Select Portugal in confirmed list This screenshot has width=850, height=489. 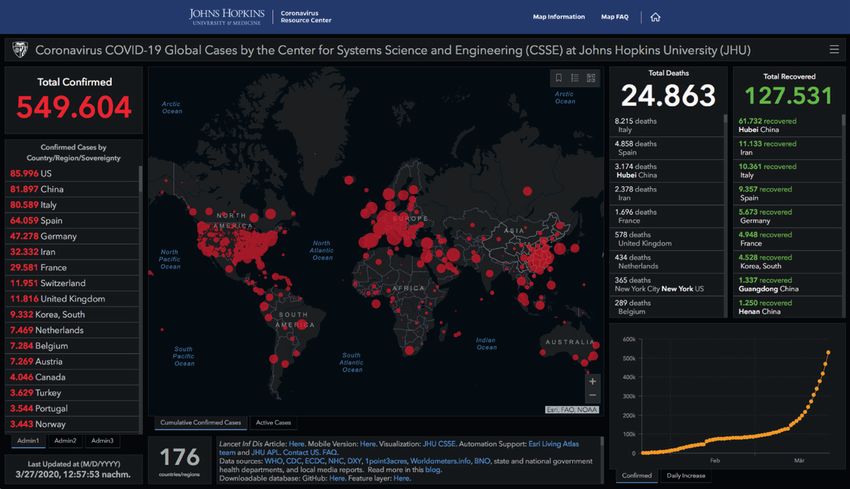coord(72,409)
